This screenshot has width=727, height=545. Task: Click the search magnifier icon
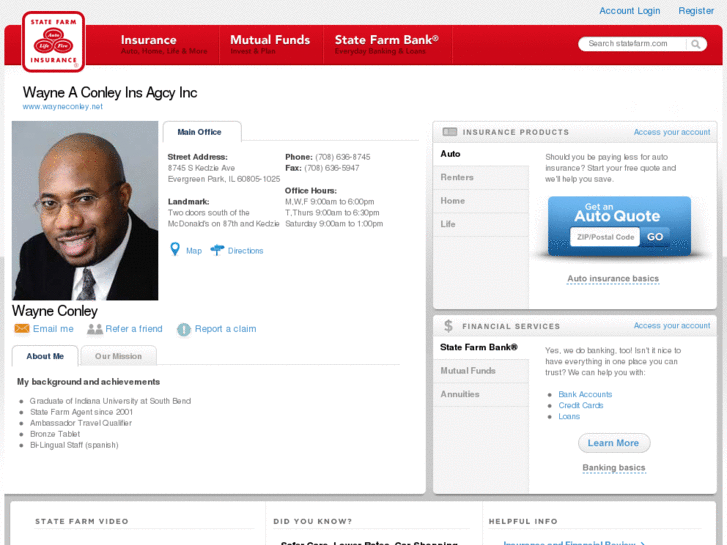(x=695, y=44)
